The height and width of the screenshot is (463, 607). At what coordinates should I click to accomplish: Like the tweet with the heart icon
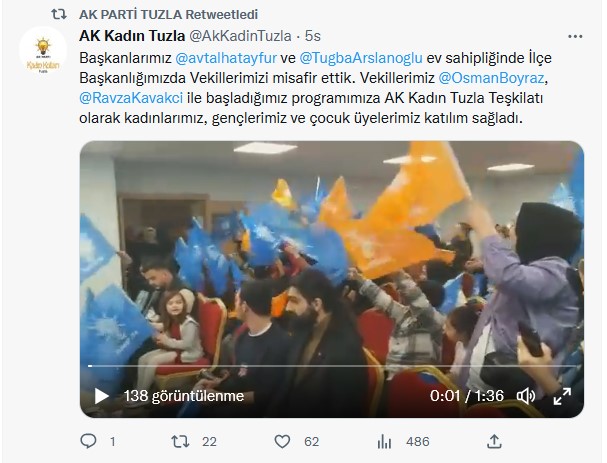[x=282, y=441]
